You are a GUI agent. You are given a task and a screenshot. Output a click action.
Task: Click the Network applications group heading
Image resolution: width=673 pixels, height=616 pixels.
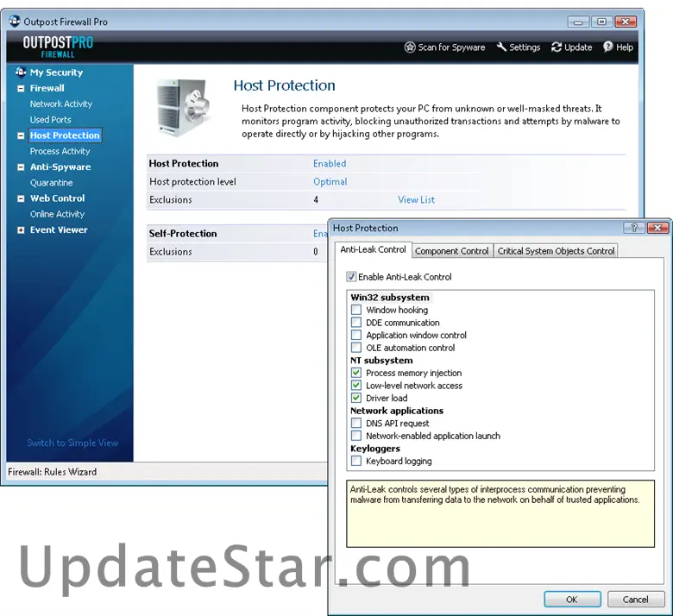click(397, 411)
